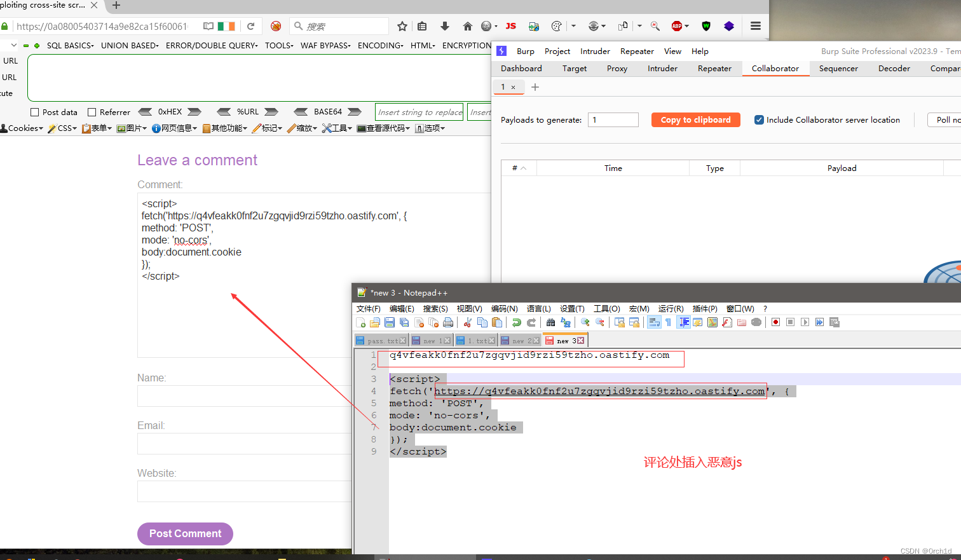Switch to the Sequencer tab in Burp
This screenshot has width=961, height=560.
[x=838, y=69]
